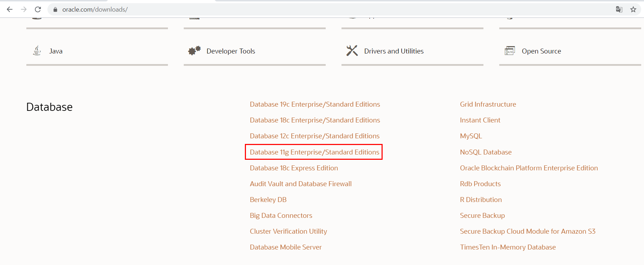The image size is (644, 265).
Task: Open Oracle Blockchain Platform Enterprise Edition link
Action: point(529,168)
